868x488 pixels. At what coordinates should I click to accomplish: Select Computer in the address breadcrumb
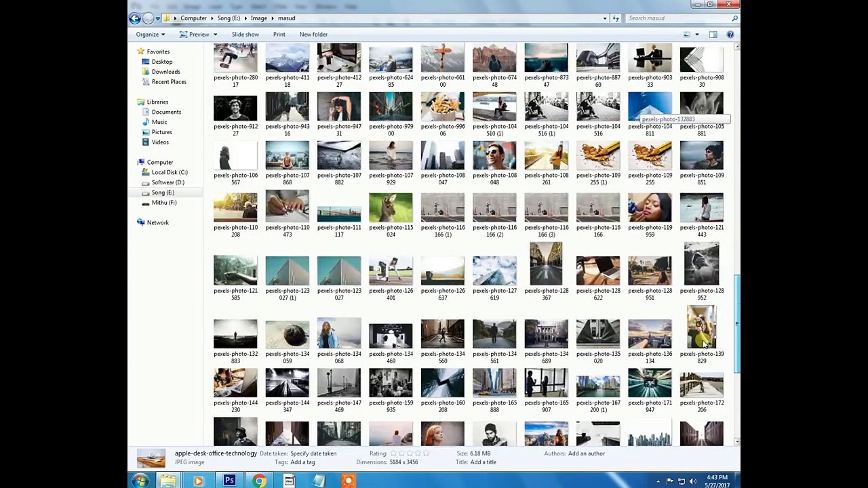tap(193, 18)
